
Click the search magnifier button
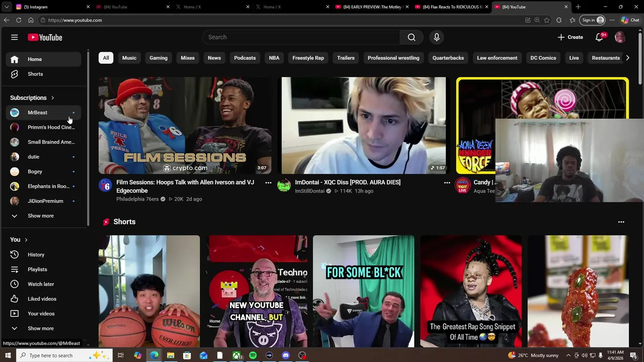click(412, 37)
